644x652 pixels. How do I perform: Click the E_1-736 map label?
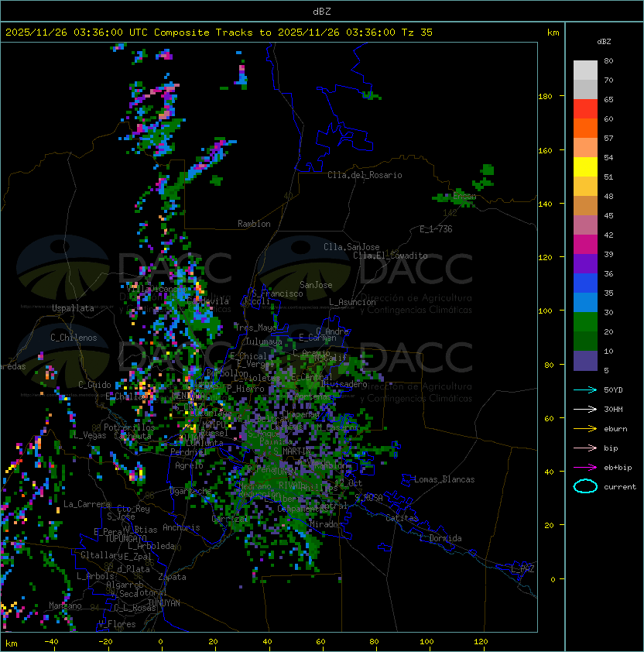[436, 229]
